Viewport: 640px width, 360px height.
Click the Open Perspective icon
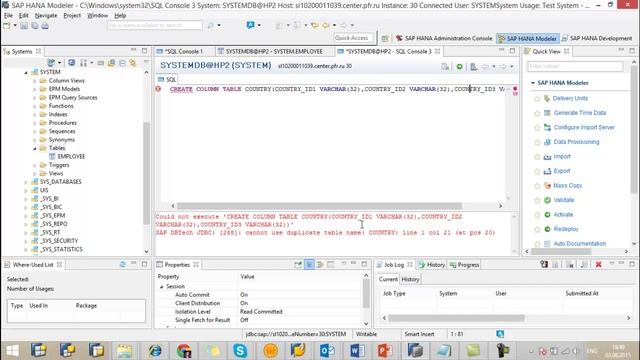pos(384,38)
